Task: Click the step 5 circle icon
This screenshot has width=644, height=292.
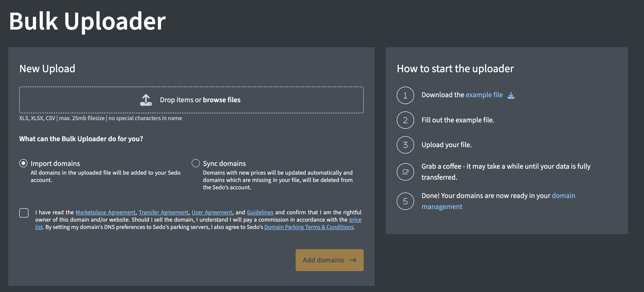Action: pos(405,201)
